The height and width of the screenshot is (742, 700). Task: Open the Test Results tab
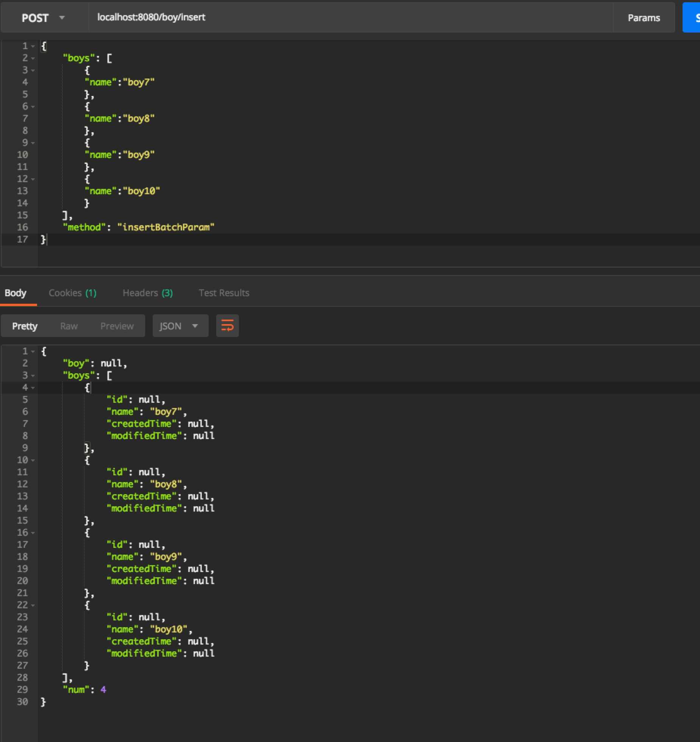point(224,293)
